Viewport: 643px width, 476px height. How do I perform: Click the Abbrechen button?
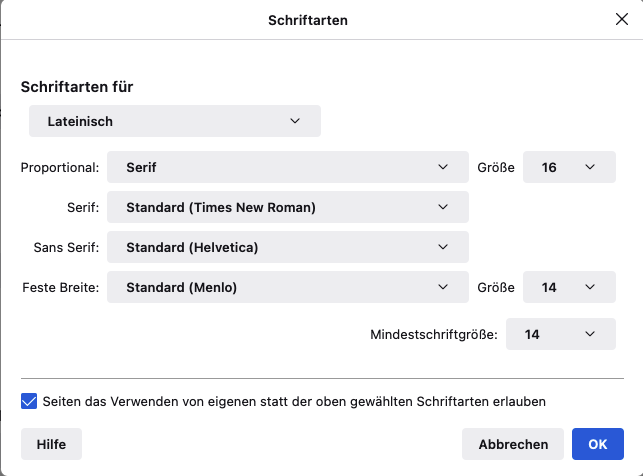tap(513, 444)
